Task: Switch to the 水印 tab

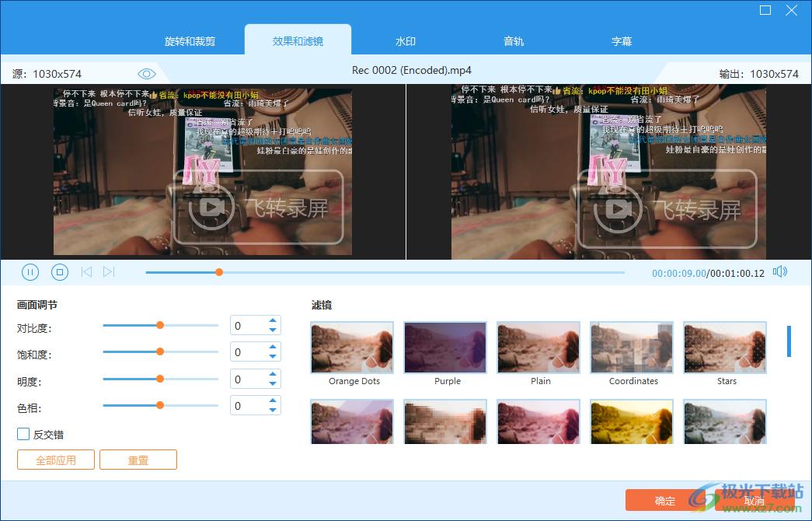Action: click(405, 40)
